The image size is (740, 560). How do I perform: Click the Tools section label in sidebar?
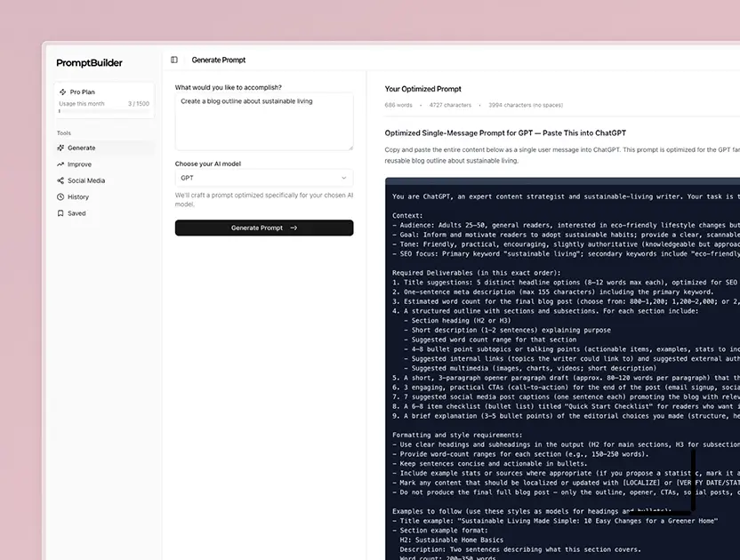(x=64, y=133)
